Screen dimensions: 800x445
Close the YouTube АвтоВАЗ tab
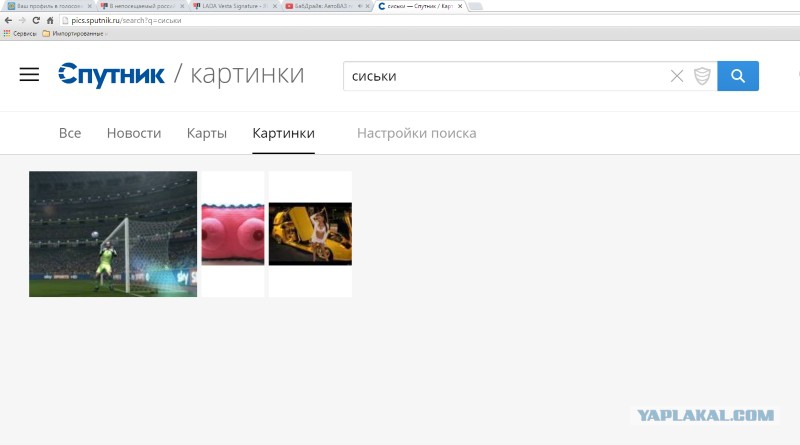367,6
